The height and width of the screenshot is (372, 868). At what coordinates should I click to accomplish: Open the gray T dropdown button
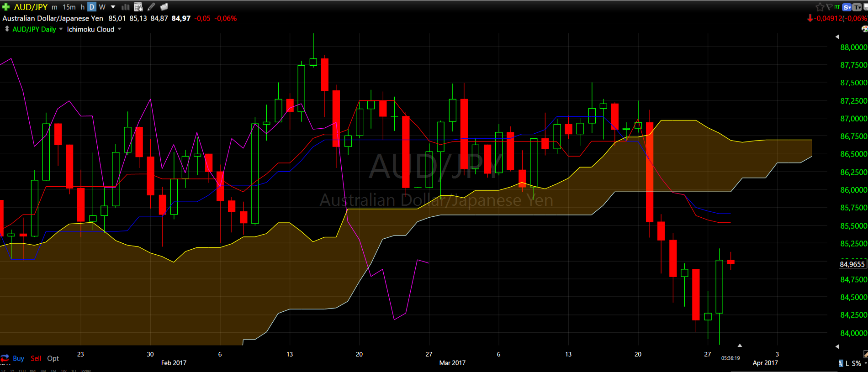point(857,7)
